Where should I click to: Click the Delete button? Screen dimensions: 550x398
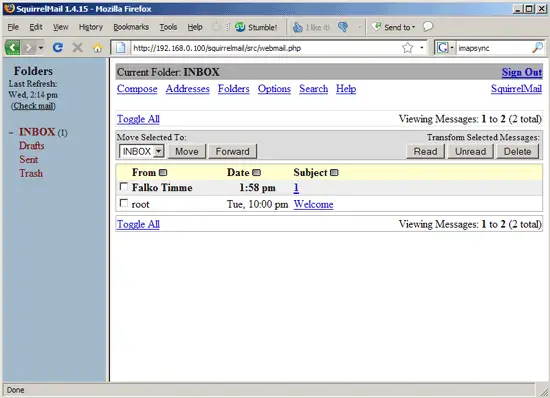coord(517,151)
